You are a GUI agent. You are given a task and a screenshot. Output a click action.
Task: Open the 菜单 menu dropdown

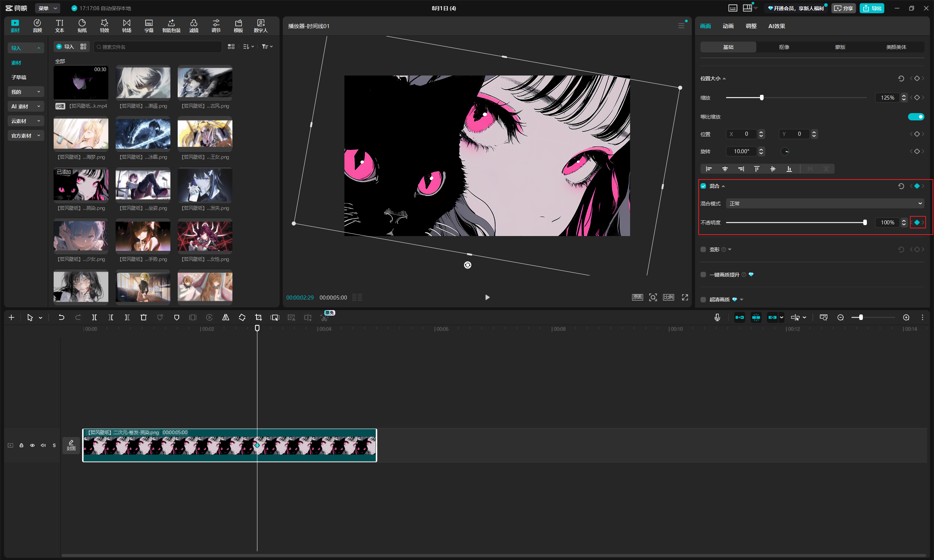click(x=47, y=8)
